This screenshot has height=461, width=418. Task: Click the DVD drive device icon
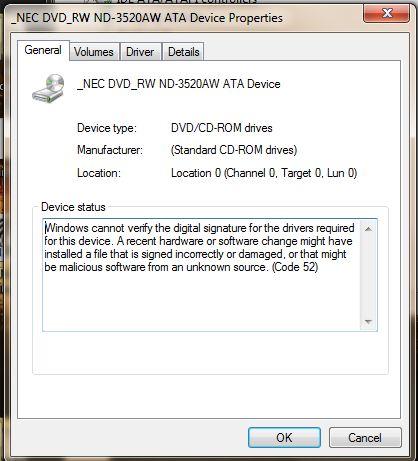click(49, 88)
